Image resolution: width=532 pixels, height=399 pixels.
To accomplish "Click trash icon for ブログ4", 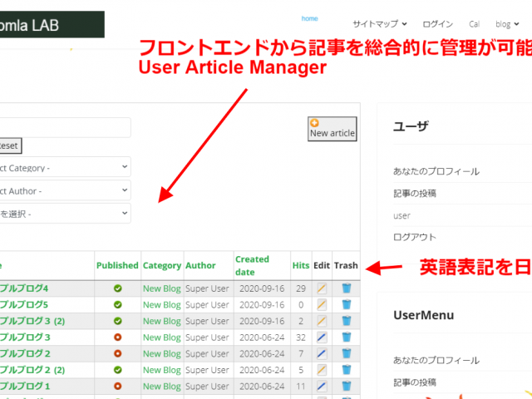I will pyautogui.click(x=347, y=288).
